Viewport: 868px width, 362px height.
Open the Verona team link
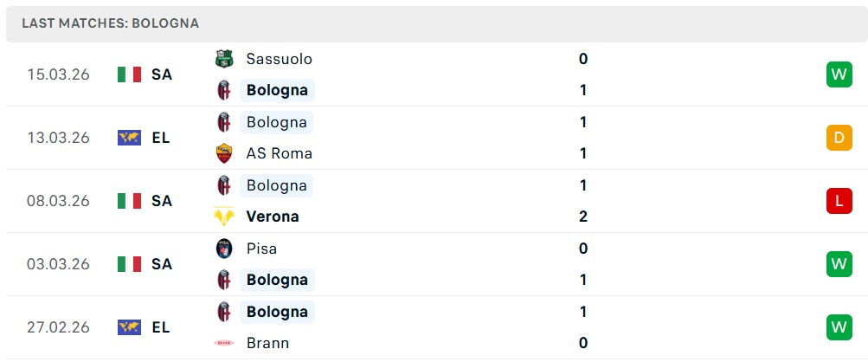[x=273, y=217]
